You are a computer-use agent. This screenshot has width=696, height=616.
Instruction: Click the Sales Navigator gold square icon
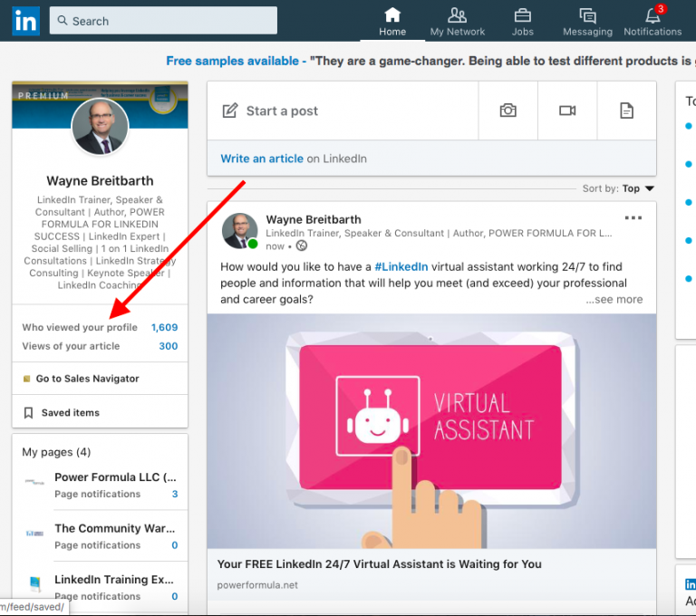point(26,379)
